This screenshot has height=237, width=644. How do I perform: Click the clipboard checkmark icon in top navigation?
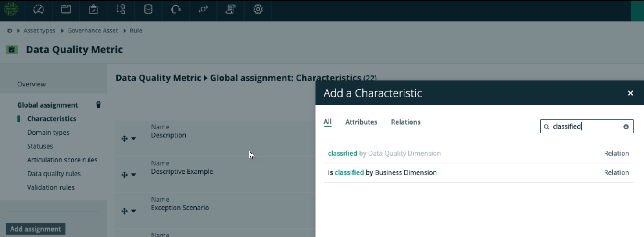pyautogui.click(x=93, y=9)
